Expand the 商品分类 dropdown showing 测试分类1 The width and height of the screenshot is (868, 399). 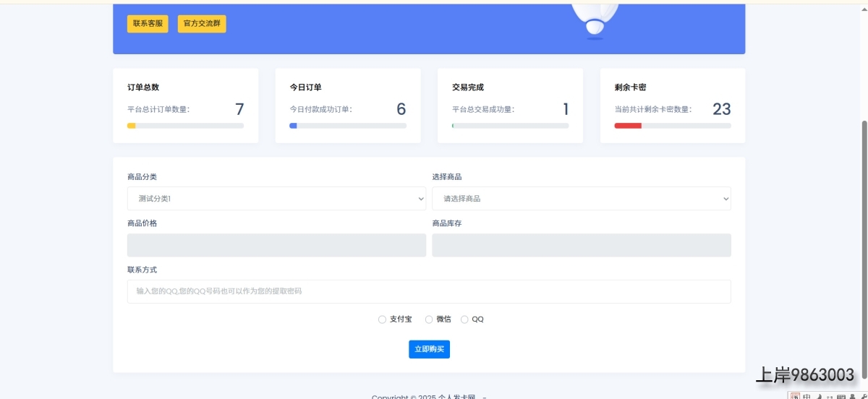click(x=276, y=199)
